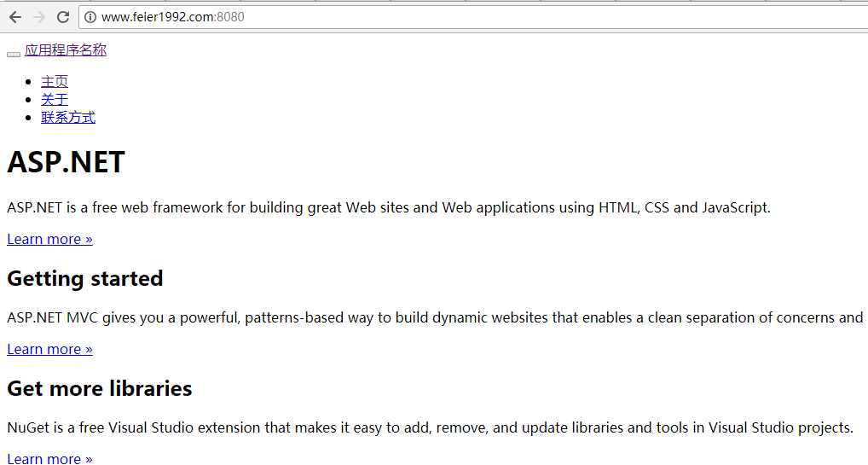Click the browser forward arrow
The width and height of the screenshot is (868, 465).
[39, 17]
